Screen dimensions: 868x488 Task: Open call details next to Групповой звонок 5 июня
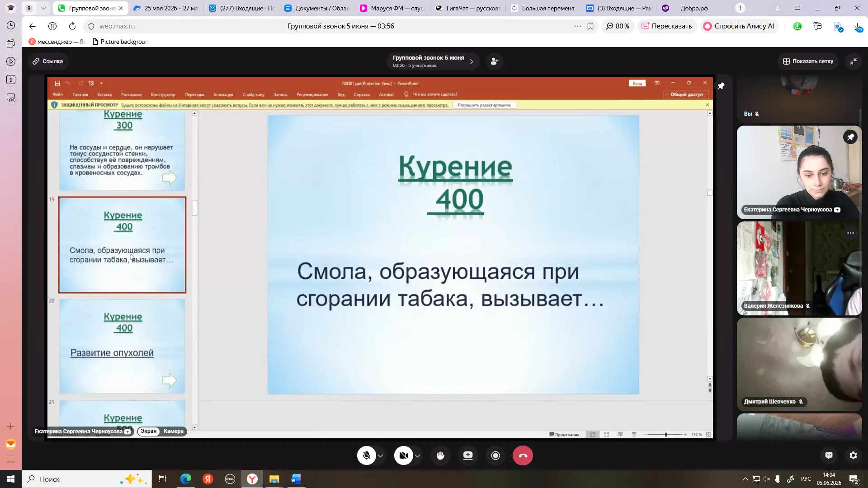pos(472,61)
